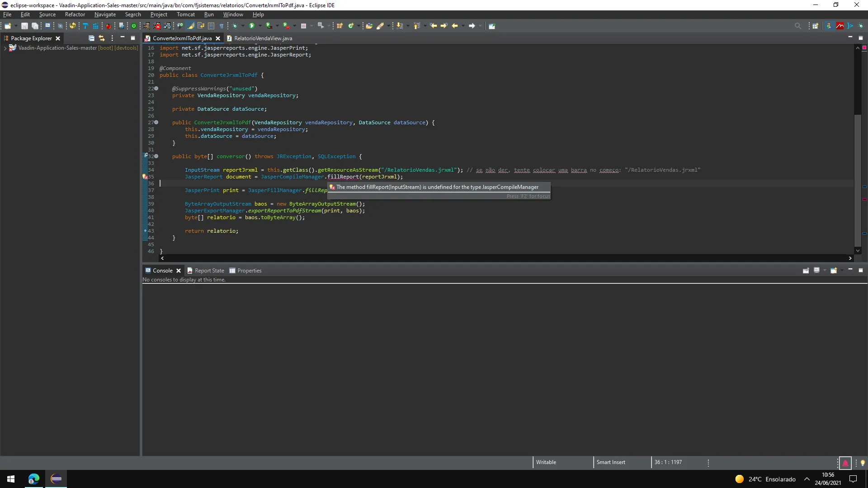
Task: Switch to RelatorioVendaView.java editor tab
Action: click(x=263, y=38)
